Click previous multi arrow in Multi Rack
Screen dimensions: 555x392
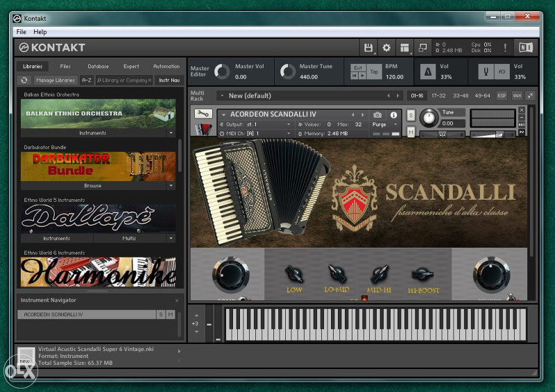coord(388,96)
